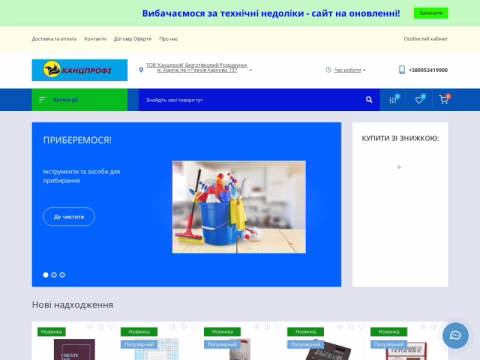Click the Категорії hamburger lines icon
This screenshot has width=480, height=360.
(42, 100)
